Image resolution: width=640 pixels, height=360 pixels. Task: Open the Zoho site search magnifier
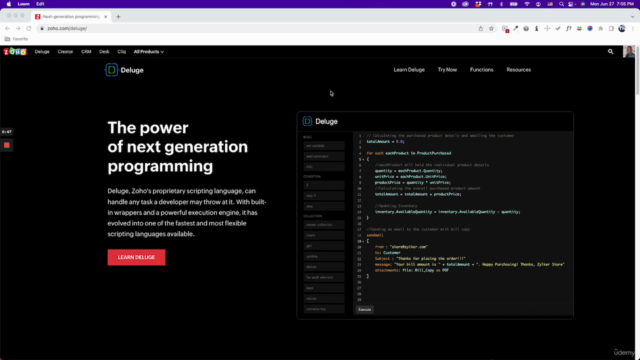(x=611, y=52)
